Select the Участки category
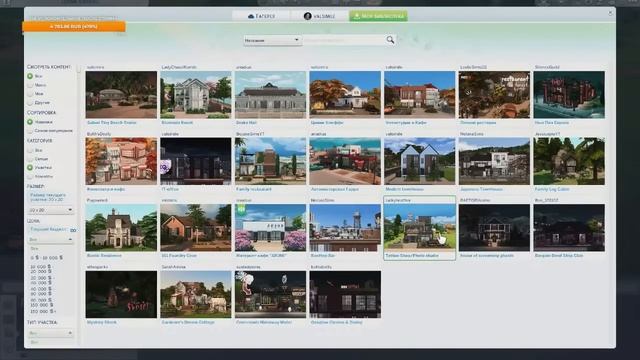Image resolution: width=640 pixels, height=360 pixels. (30, 168)
